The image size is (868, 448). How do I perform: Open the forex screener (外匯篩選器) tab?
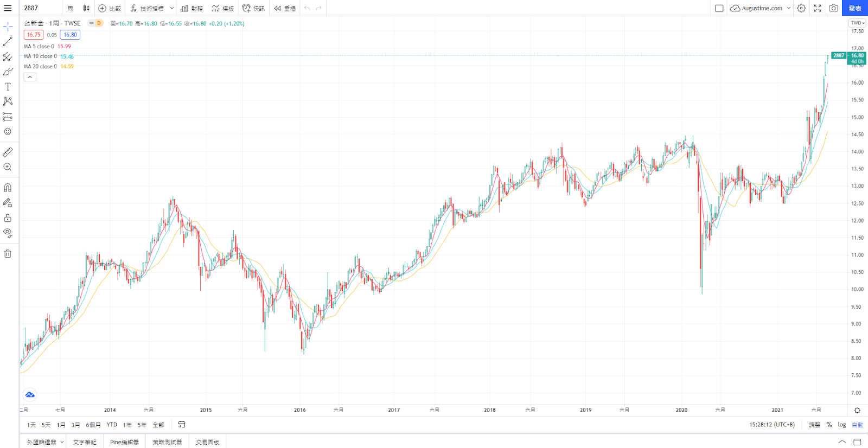point(42,442)
